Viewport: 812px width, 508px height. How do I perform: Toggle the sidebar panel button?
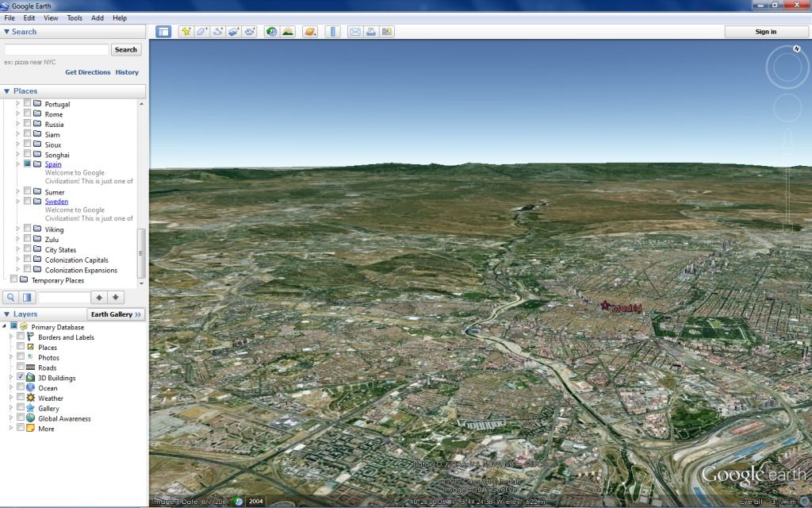pyautogui.click(x=163, y=32)
